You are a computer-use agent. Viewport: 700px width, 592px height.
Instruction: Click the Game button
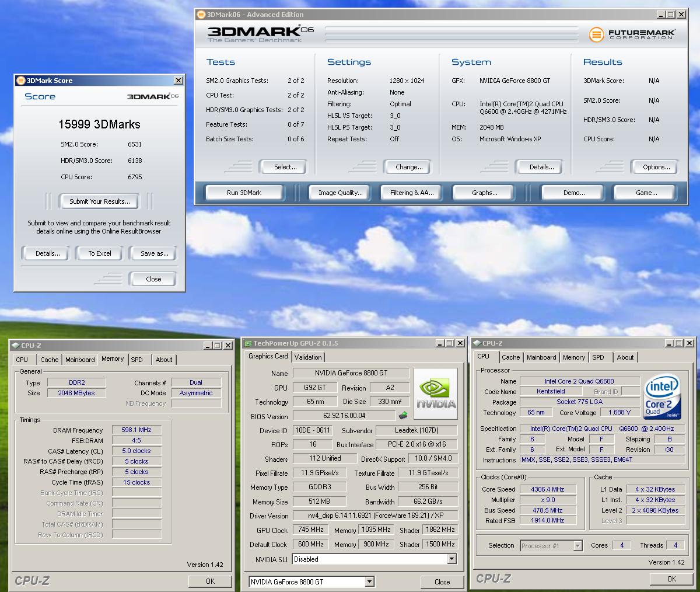click(646, 193)
